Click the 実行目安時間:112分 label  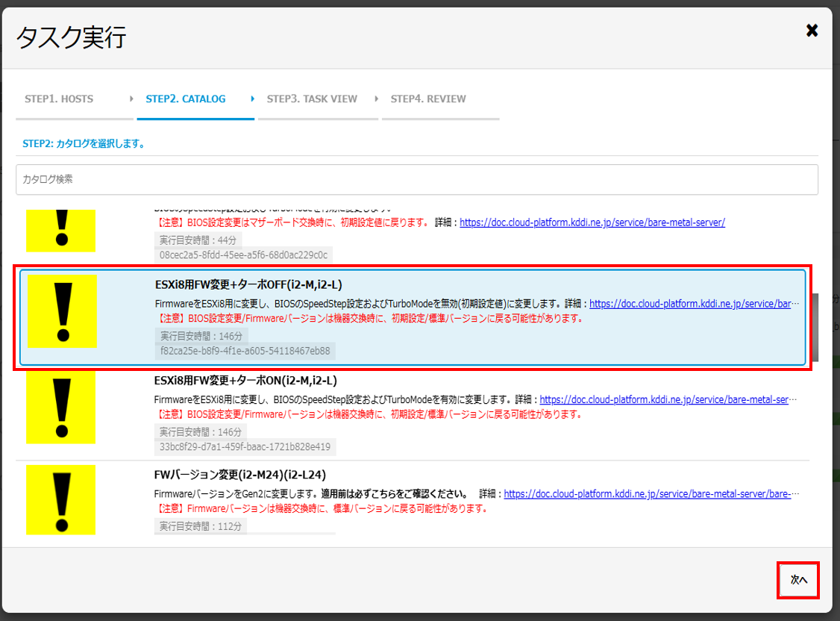click(x=201, y=526)
